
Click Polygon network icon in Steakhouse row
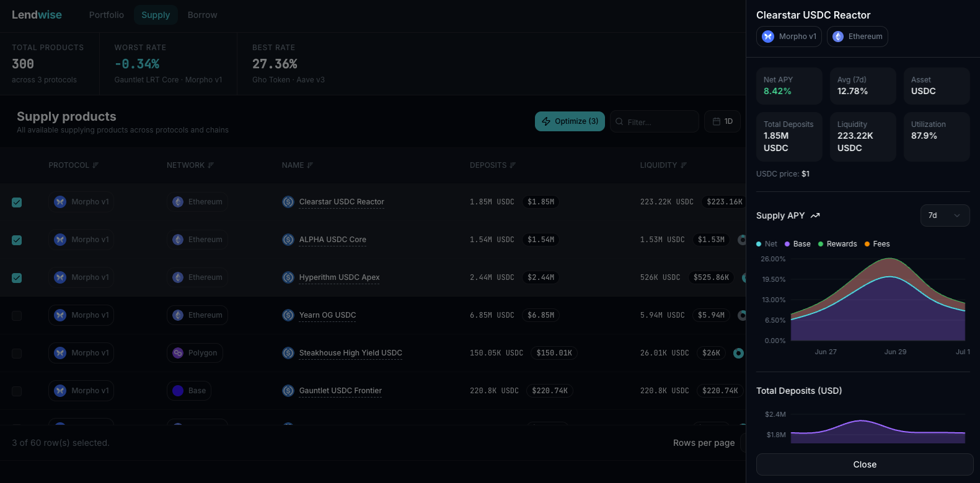[x=178, y=353]
